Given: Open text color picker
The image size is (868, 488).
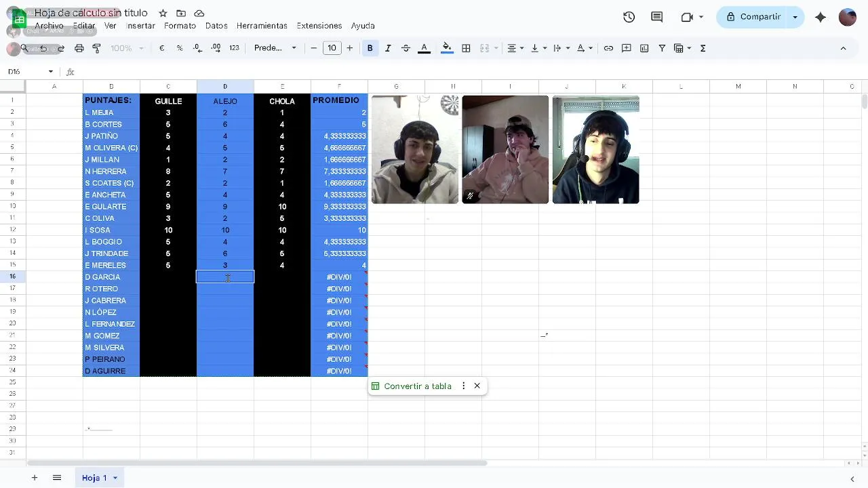Looking at the screenshot, I should click(x=424, y=48).
